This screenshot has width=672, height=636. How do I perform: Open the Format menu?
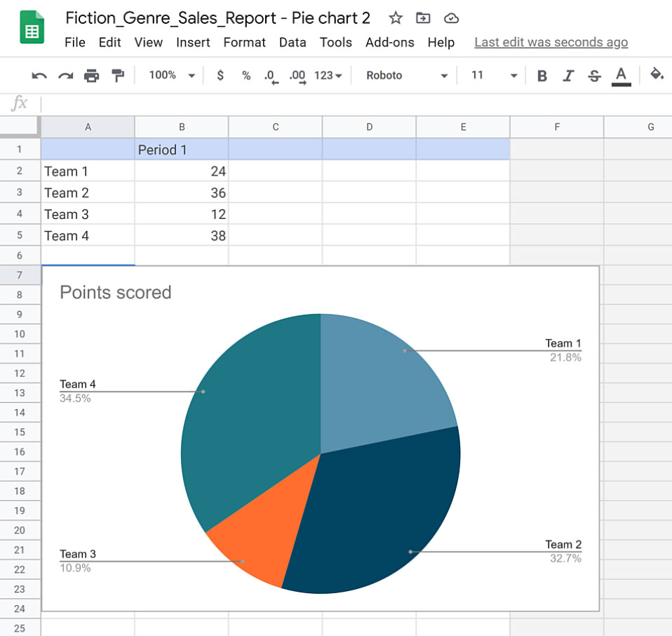(244, 42)
